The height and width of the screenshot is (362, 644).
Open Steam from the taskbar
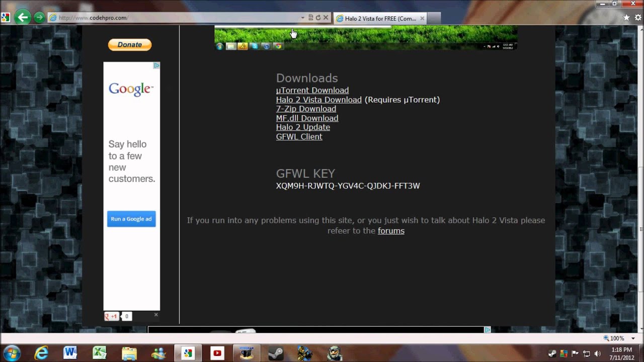(276, 353)
